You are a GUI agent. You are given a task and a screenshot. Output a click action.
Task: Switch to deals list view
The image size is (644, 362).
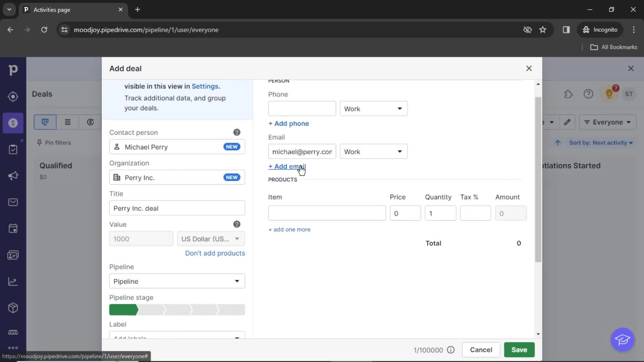click(67, 122)
